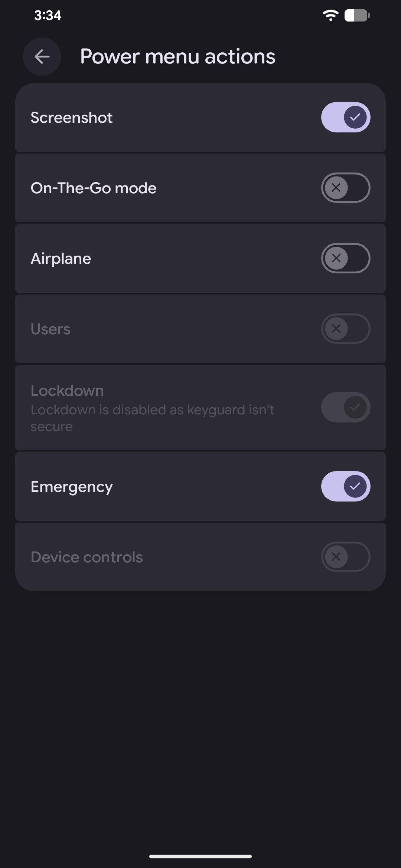Tap the Users label

tap(50, 329)
